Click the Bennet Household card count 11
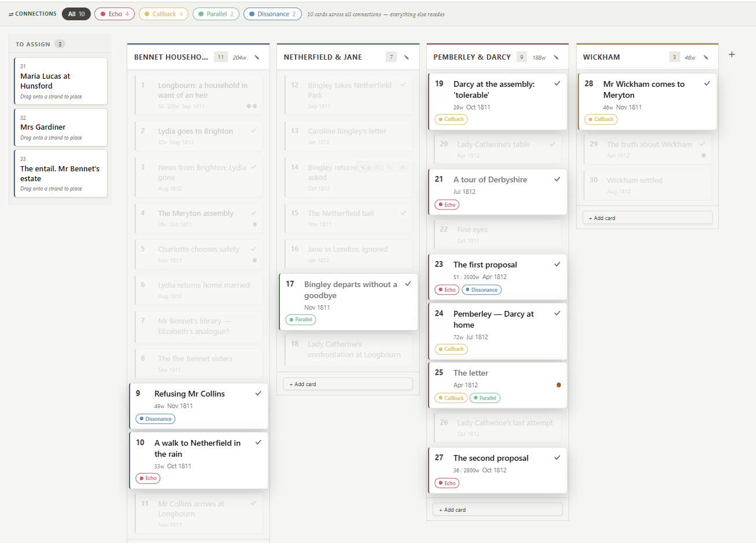 click(220, 57)
